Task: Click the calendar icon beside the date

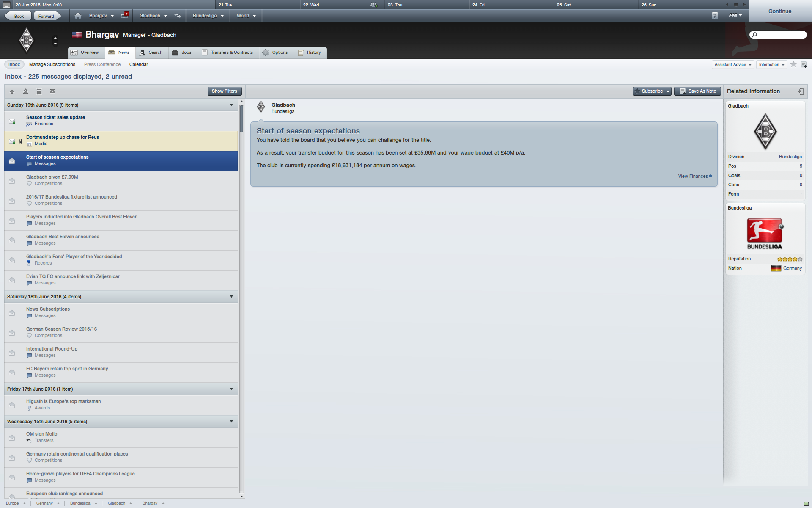Action: click(x=6, y=5)
